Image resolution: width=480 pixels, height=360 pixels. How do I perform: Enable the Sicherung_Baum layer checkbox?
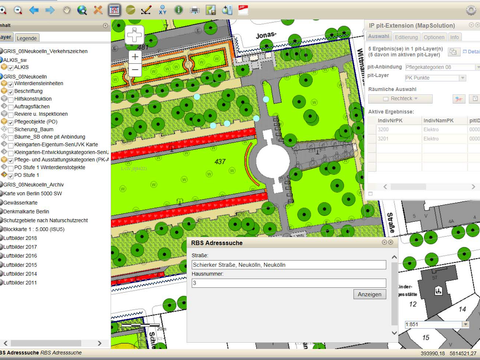(x=10, y=130)
